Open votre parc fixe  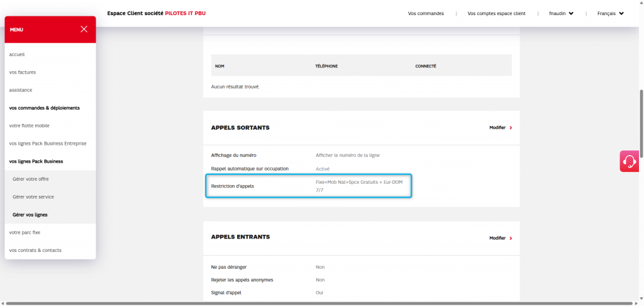point(25,232)
